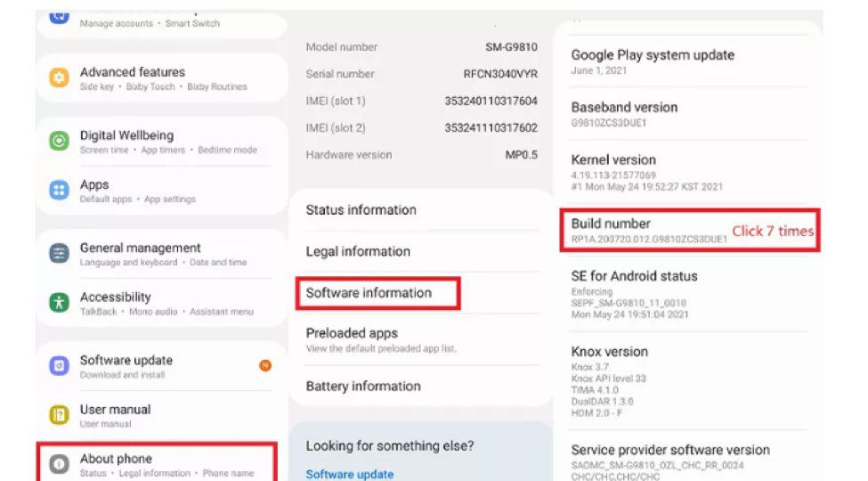868x481 pixels.
Task: Tap the Accessibility person icon
Action: pyautogui.click(x=60, y=302)
